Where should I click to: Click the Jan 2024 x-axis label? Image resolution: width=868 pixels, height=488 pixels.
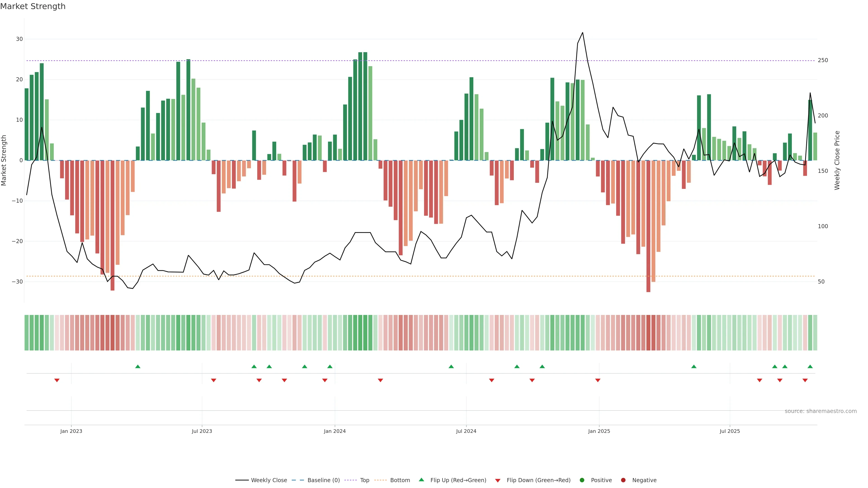point(335,431)
